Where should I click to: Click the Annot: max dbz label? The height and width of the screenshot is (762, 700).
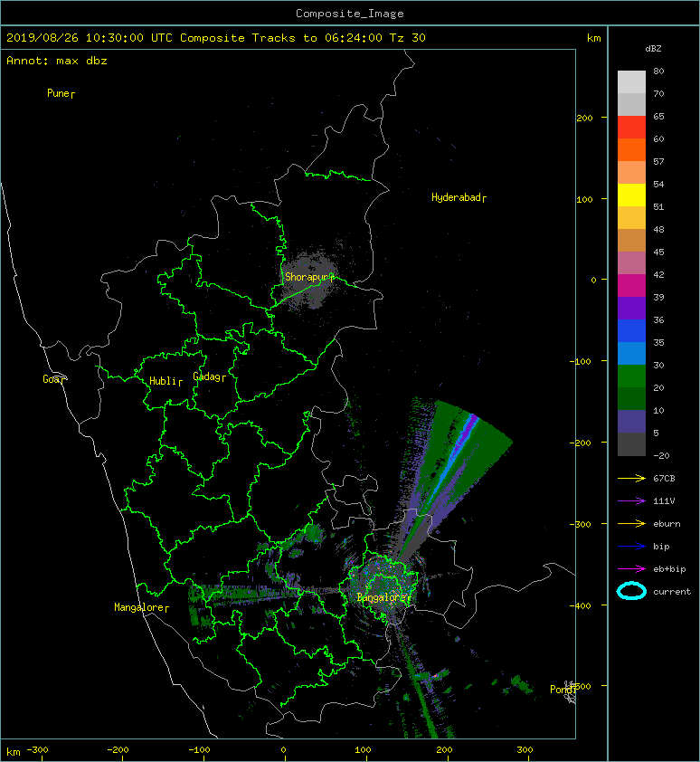click(x=57, y=61)
